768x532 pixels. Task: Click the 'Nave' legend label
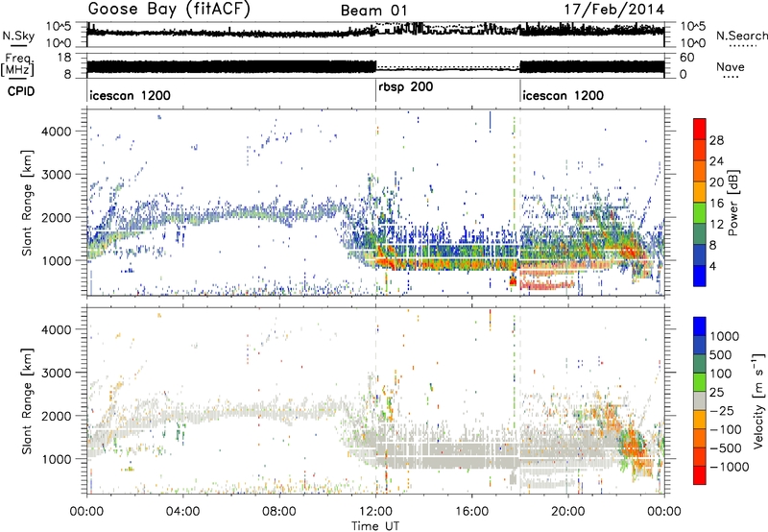point(731,66)
